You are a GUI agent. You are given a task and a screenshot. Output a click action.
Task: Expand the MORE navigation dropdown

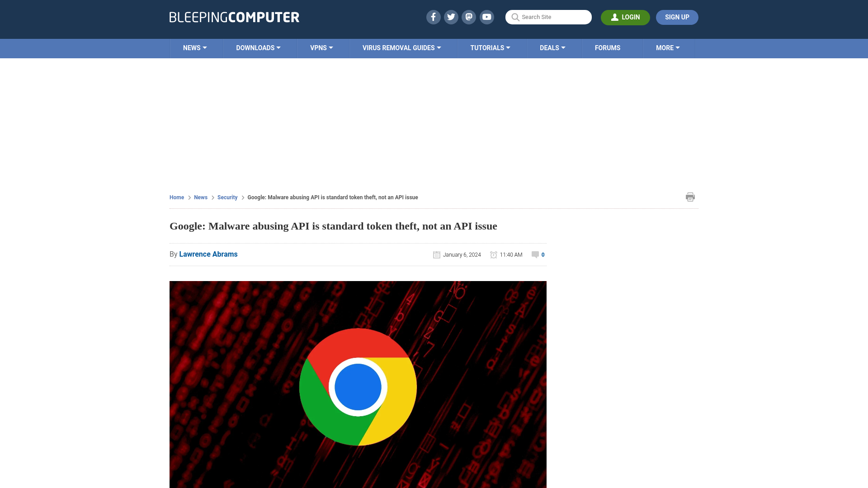[668, 47]
